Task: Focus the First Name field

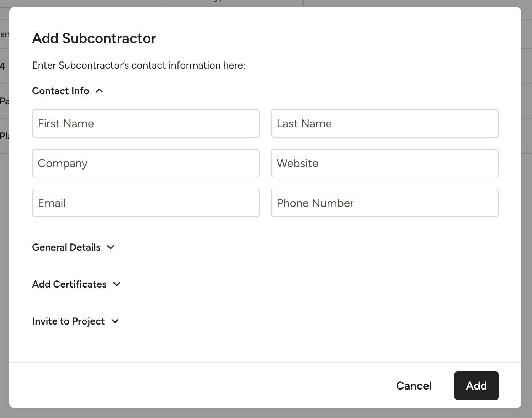Action: 145,123
